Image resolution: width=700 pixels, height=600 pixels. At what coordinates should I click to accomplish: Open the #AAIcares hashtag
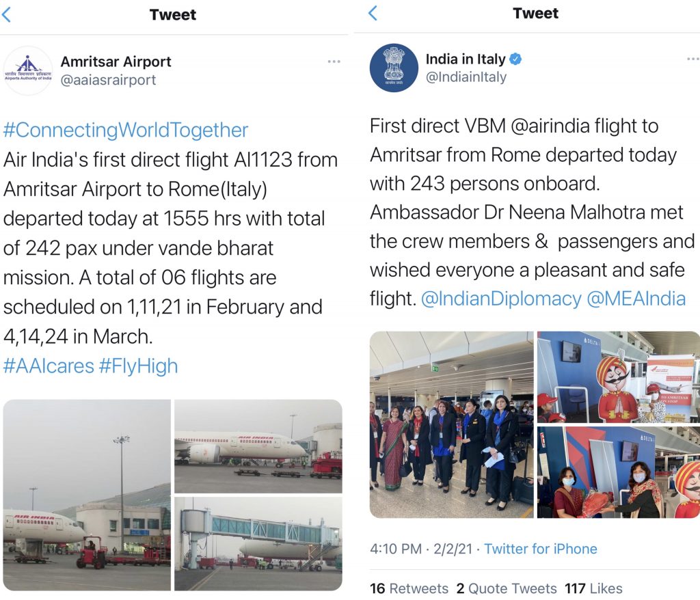click(49, 366)
